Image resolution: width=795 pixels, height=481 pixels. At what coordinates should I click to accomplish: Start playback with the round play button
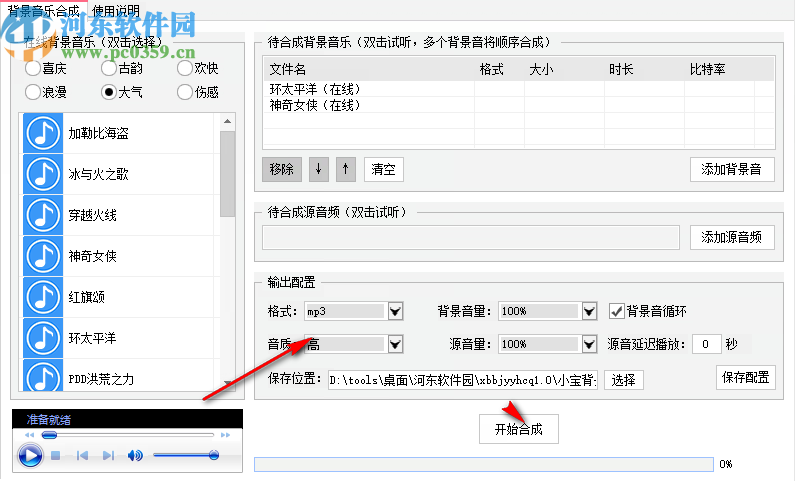(x=30, y=455)
